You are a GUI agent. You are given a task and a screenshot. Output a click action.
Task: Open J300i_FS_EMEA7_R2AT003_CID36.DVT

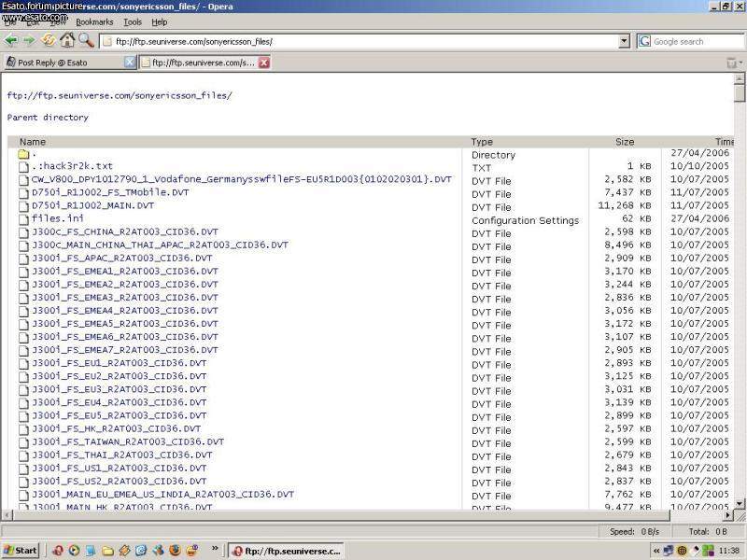(125, 350)
